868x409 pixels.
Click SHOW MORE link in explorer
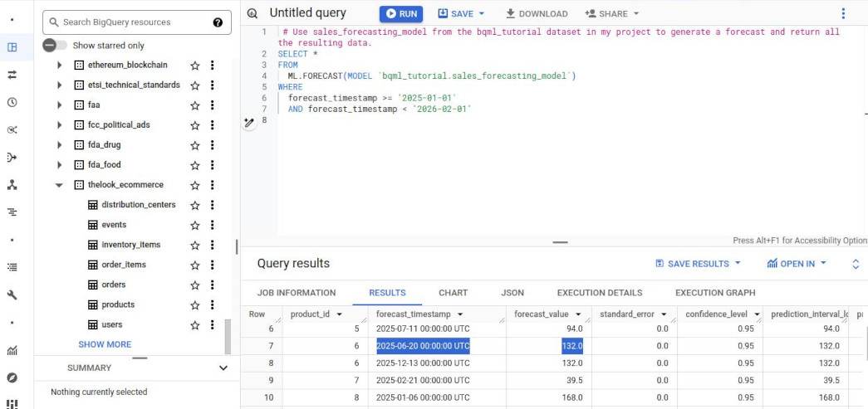[x=105, y=344]
